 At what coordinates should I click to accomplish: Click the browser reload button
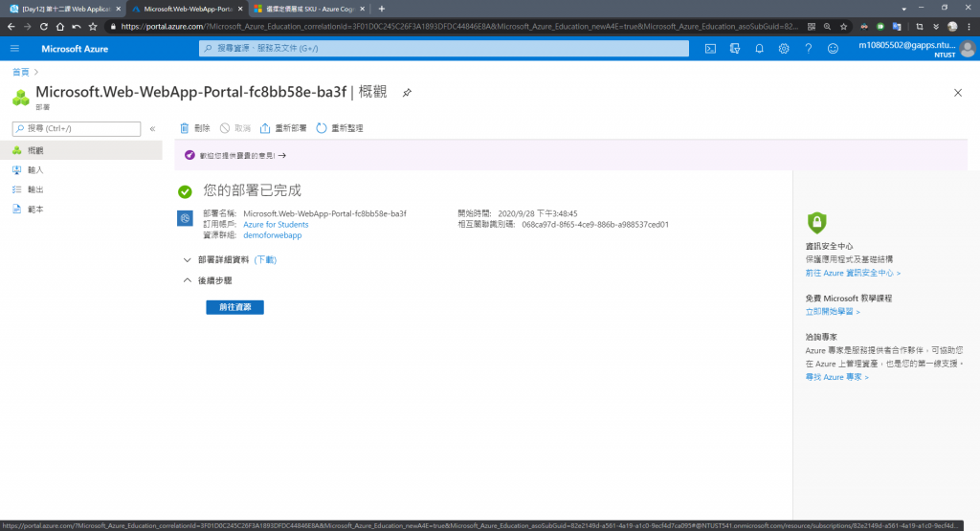pos(44,26)
